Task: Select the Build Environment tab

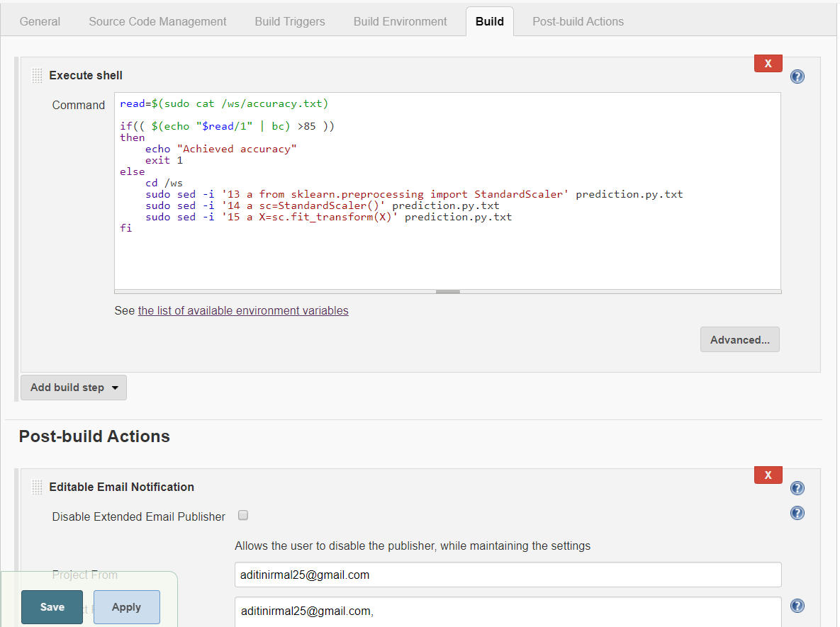Action: (x=400, y=21)
